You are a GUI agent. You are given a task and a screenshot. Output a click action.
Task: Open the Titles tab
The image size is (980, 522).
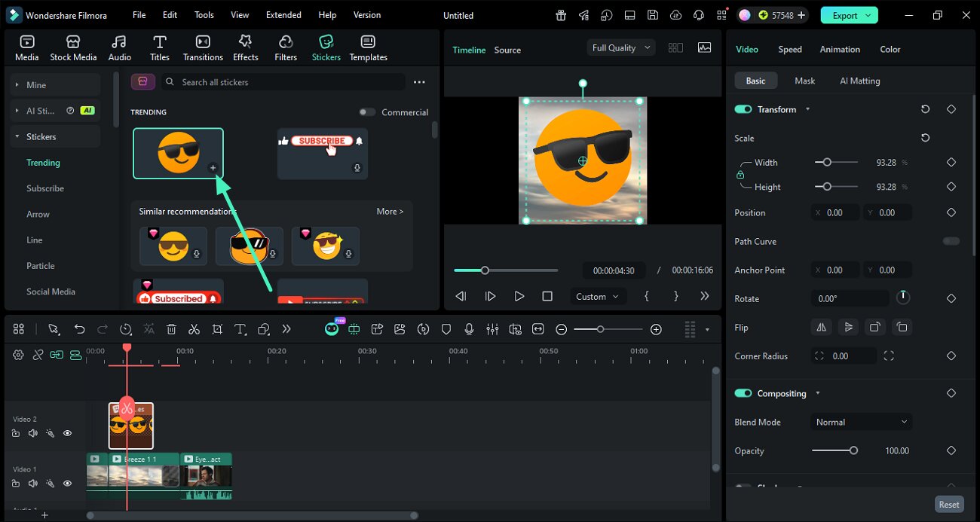pos(159,47)
